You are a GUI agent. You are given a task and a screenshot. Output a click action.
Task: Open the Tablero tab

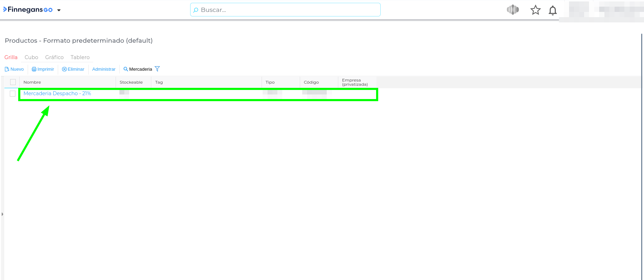click(x=80, y=57)
